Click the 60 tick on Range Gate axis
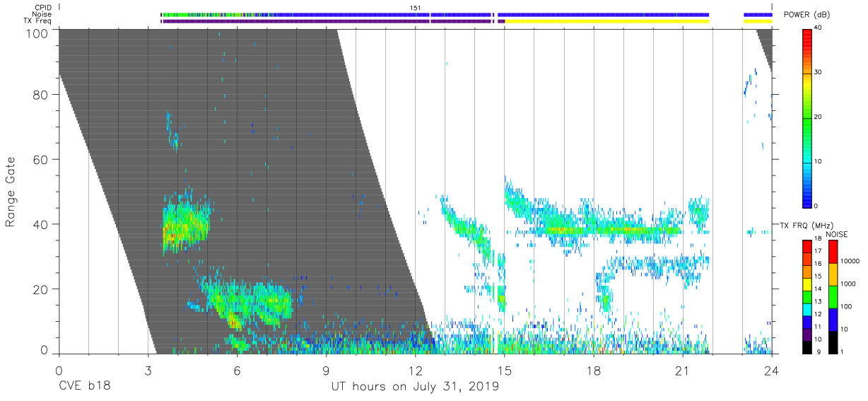This screenshot has height=401, width=868. click(41, 160)
